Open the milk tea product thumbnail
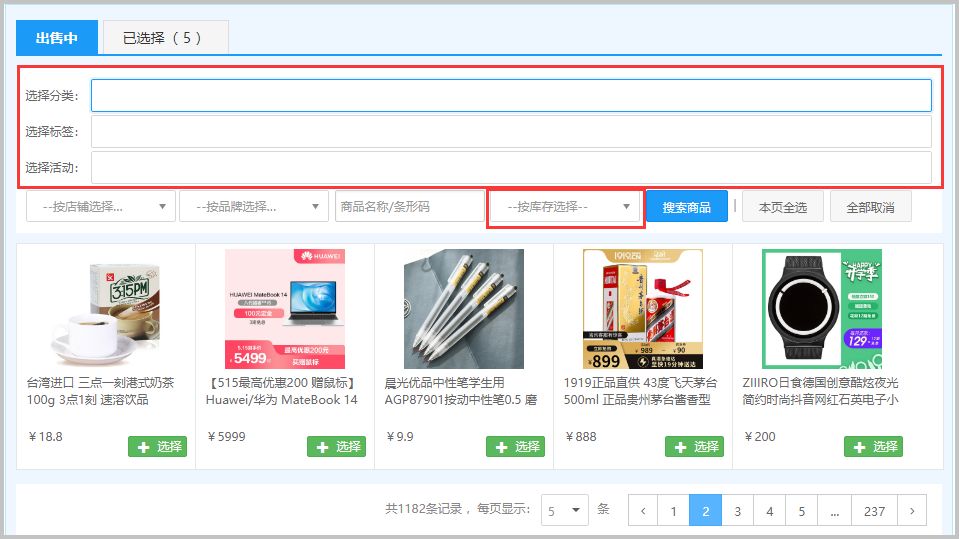Viewport: 959px width, 539px height. click(106, 309)
